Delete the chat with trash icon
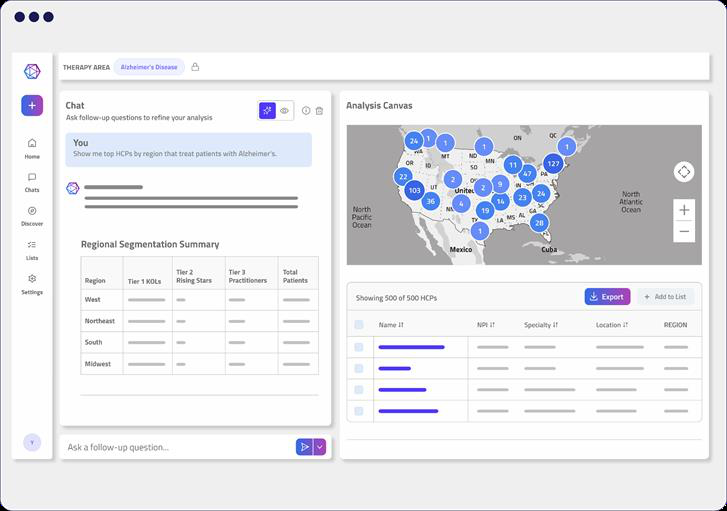Image resolution: width=727 pixels, height=511 pixels. pos(319,111)
